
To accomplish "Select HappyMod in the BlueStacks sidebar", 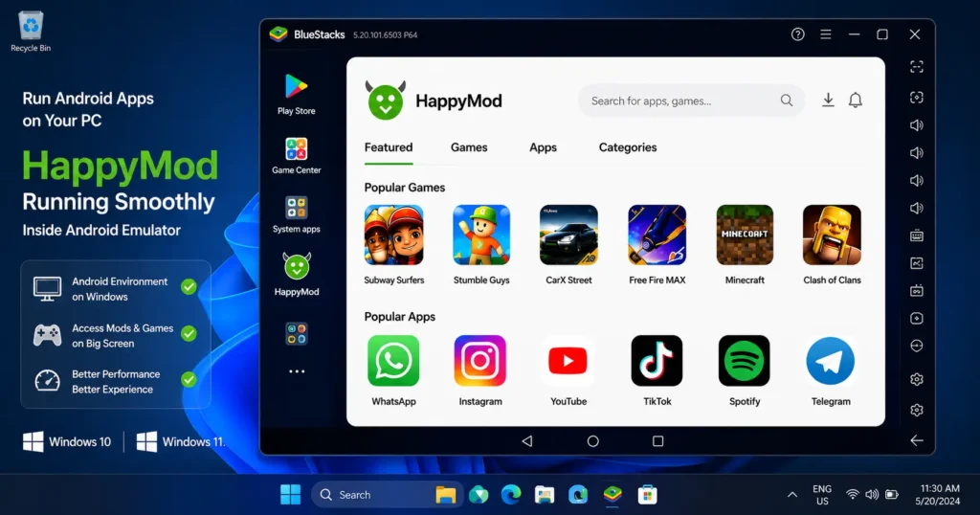I will [x=297, y=275].
